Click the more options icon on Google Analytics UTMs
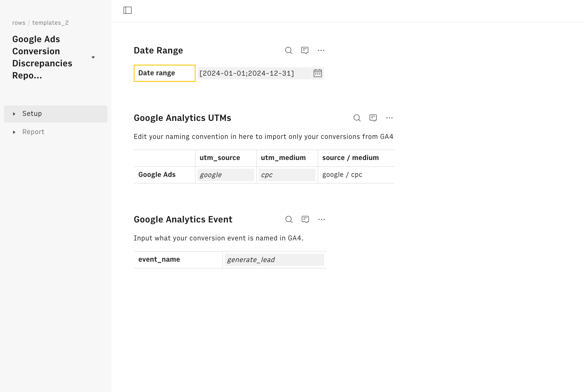The height and width of the screenshot is (392, 584). point(389,118)
